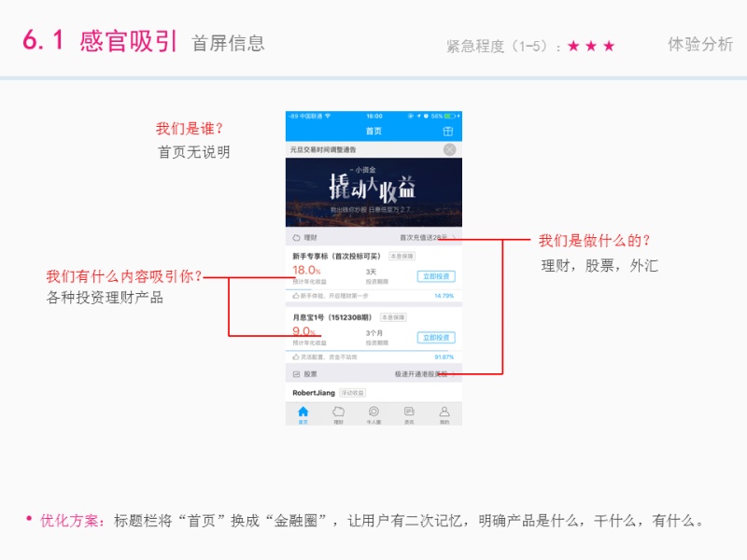Viewport: 747px width, 560px height.
Task: Select the 新手专享标 product title
Action: pos(336,256)
